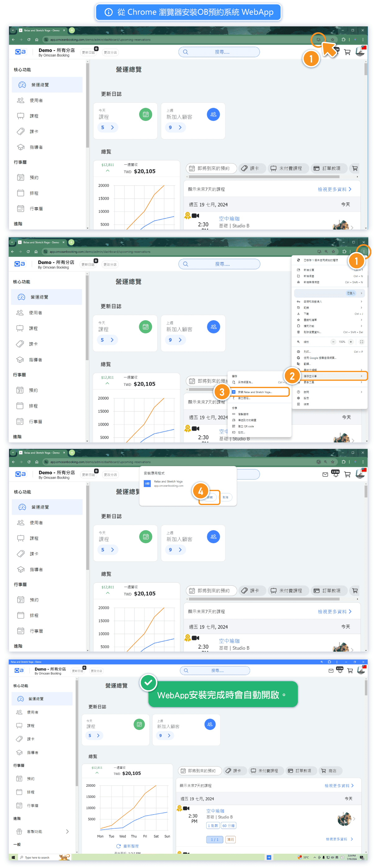The width and height of the screenshot is (377, 868).
Task: Click the Windows Start button in the taskbar
Action: tap(13, 857)
